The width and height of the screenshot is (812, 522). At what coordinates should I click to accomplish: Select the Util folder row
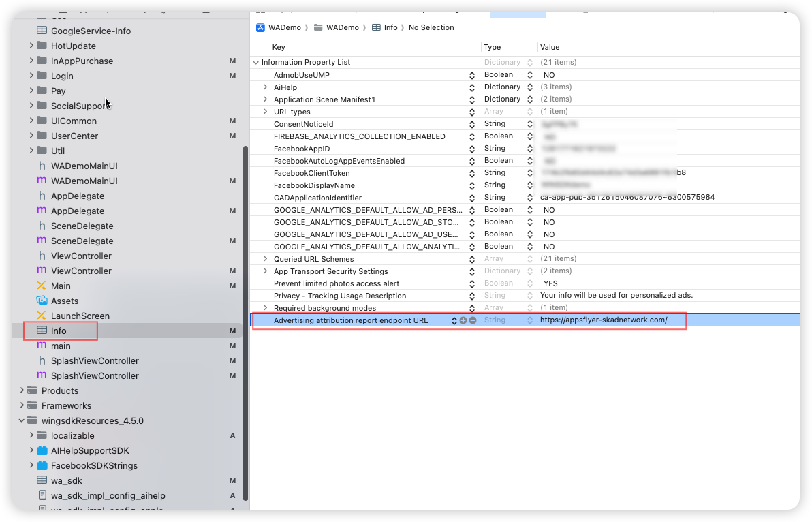click(x=128, y=151)
